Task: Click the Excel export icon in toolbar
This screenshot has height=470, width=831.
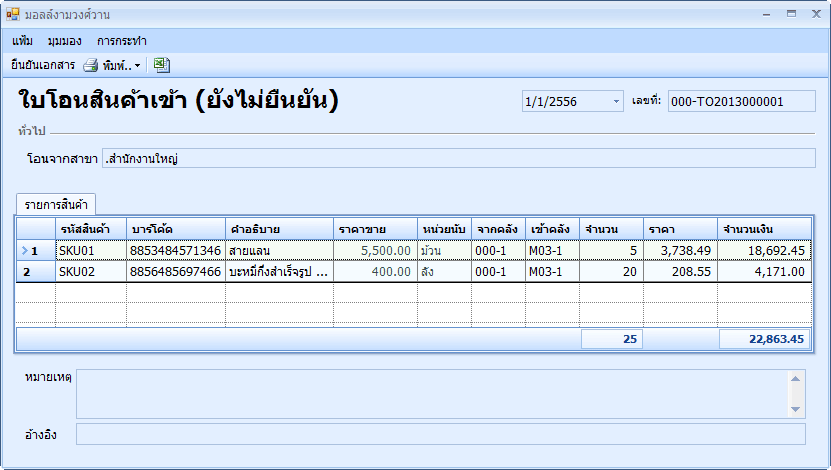Action: point(162,65)
